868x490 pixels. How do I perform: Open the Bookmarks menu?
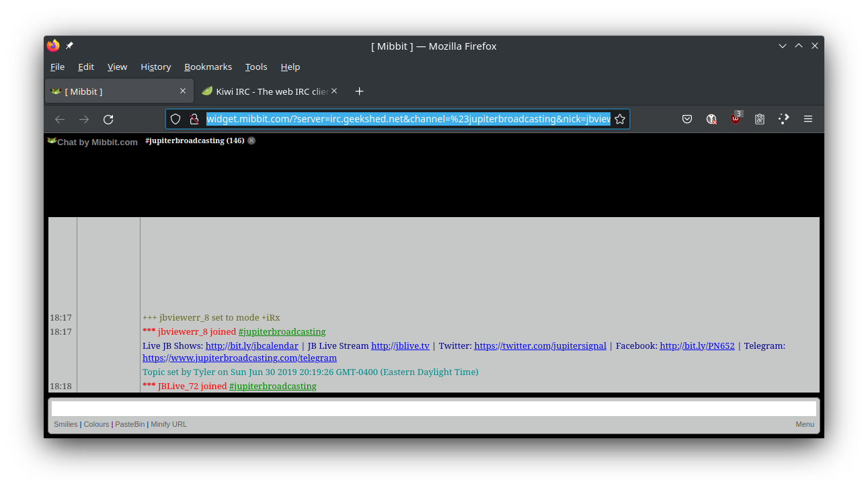(208, 67)
